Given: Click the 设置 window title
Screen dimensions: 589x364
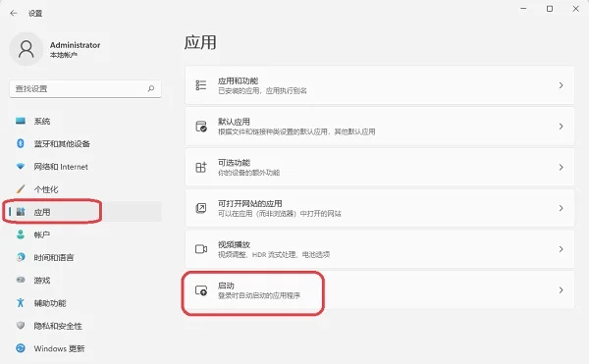Looking at the screenshot, I should (x=35, y=14).
